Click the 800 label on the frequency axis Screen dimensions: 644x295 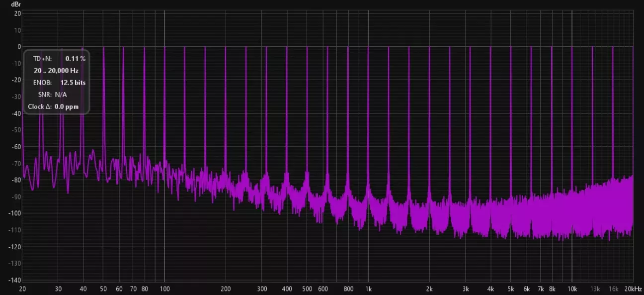point(348,289)
